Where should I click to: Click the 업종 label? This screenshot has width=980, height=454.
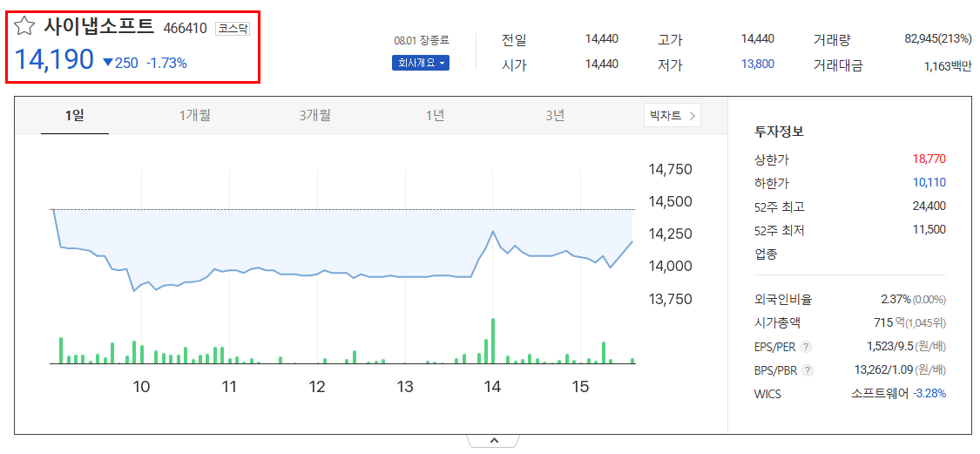pyautogui.click(x=766, y=254)
